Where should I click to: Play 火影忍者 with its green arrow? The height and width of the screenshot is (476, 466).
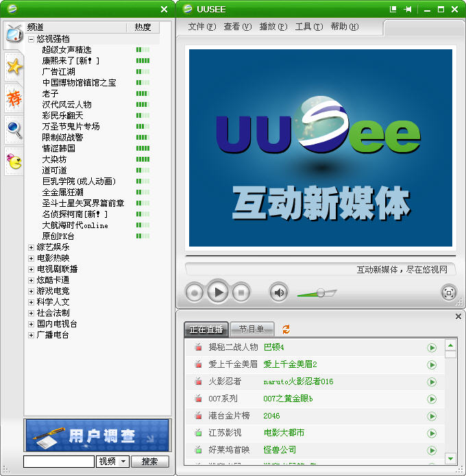tap(432, 381)
